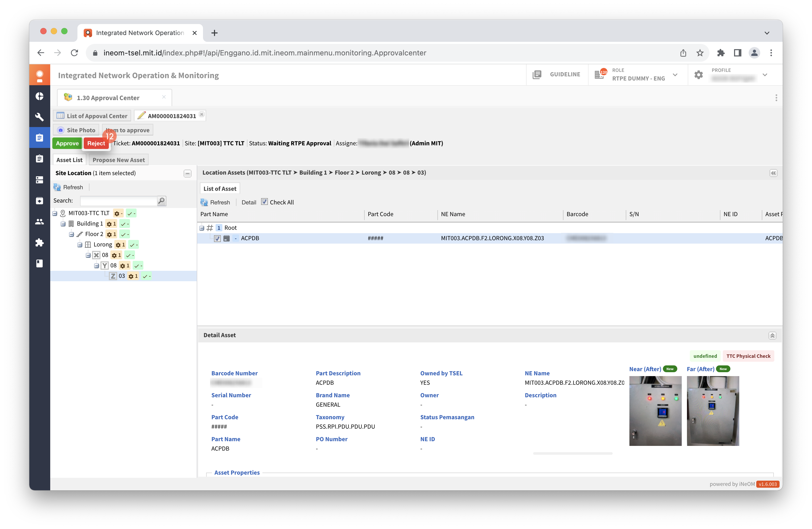Uncheck the ACPDB asset row checkbox
The height and width of the screenshot is (529, 812).
[x=217, y=238]
